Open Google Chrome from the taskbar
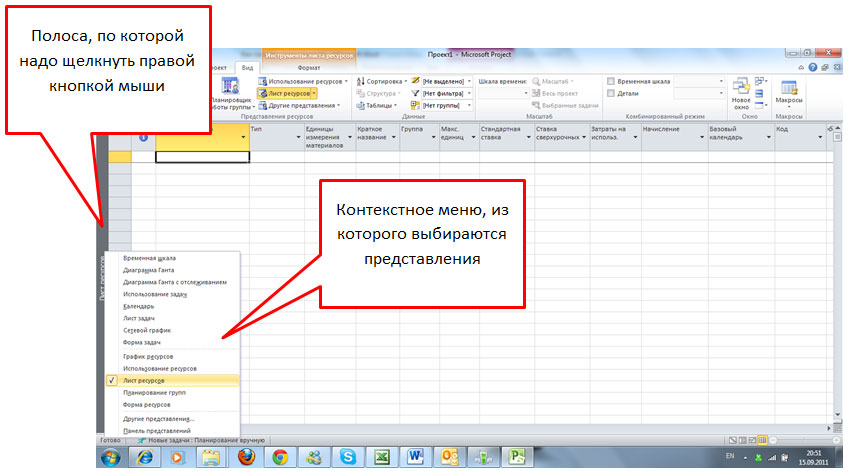 point(280,457)
